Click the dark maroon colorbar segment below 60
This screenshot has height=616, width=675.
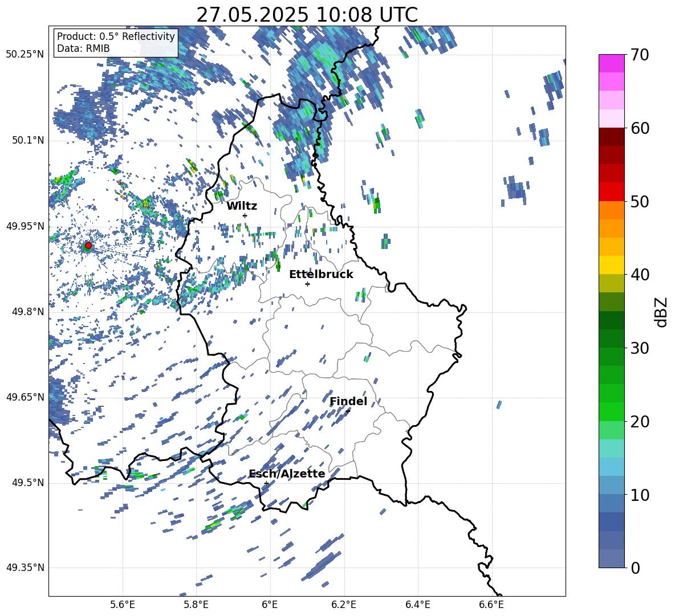(x=611, y=137)
